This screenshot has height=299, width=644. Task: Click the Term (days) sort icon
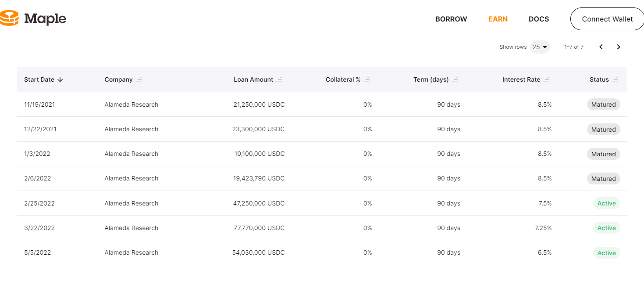click(455, 79)
